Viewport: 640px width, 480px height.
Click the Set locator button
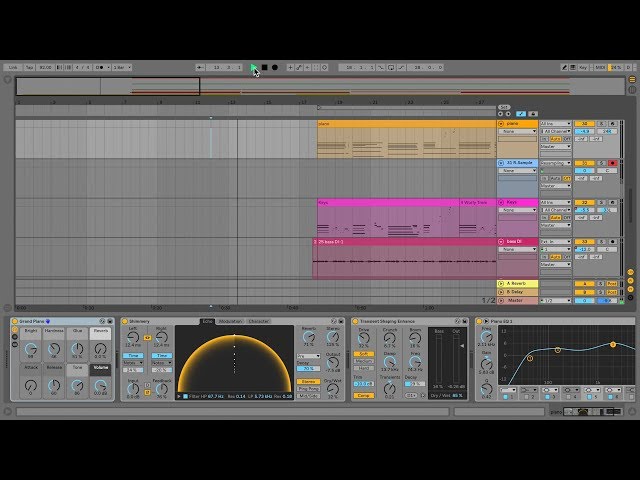click(x=504, y=107)
